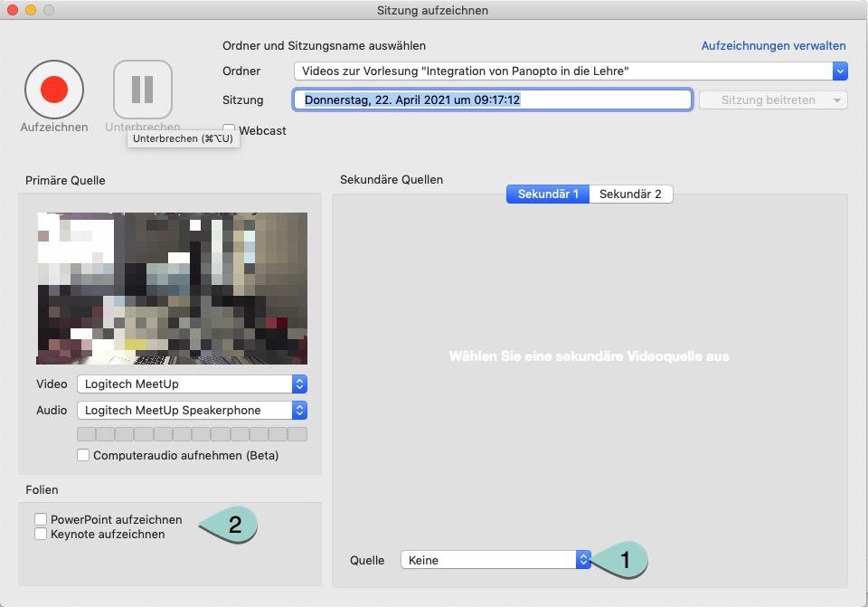Enable Computeraudio aufnehmen (Beta) checkbox

[83, 455]
